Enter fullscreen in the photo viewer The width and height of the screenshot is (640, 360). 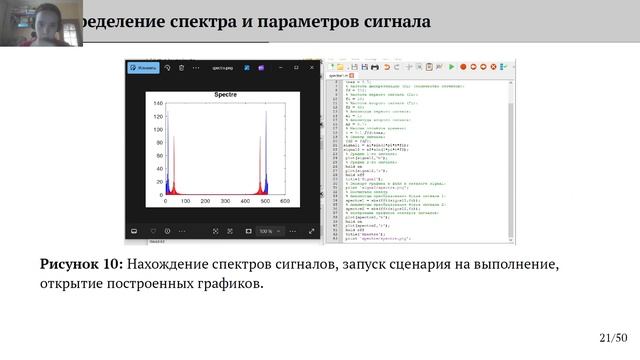[312, 231]
